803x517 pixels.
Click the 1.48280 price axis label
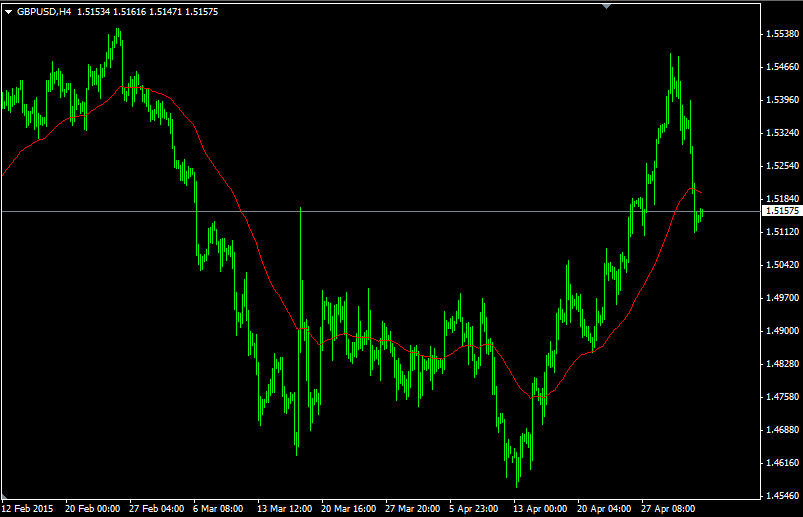[783, 364]
